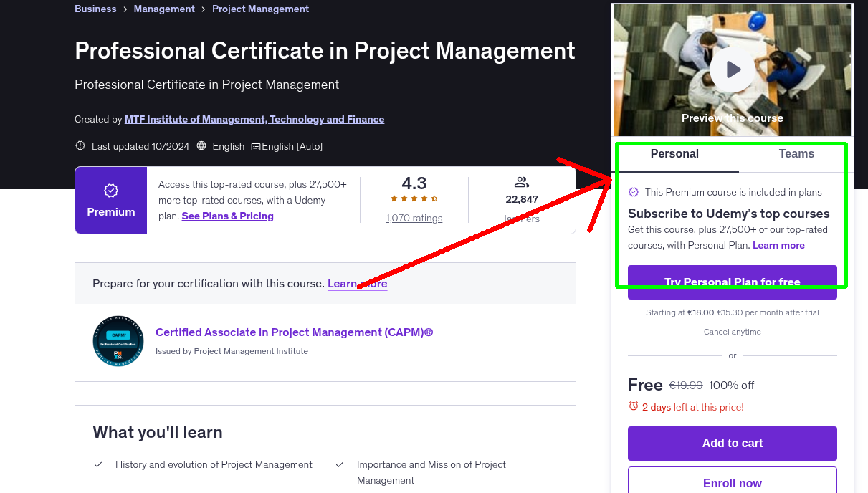The width and height of the screenshot is (868, 493).
Task: Click the Last updated clock icon
Action: 80,145
